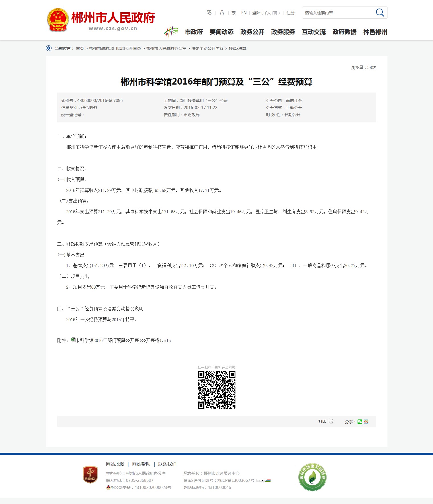Click the 主题词：部门预决算和“三公”经费 text
433x504 pixels.
click(x=196, y=101)
